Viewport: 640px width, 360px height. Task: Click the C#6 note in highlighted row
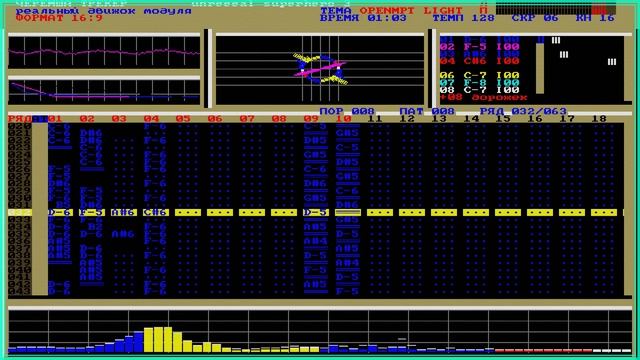(x=156, y=213)
